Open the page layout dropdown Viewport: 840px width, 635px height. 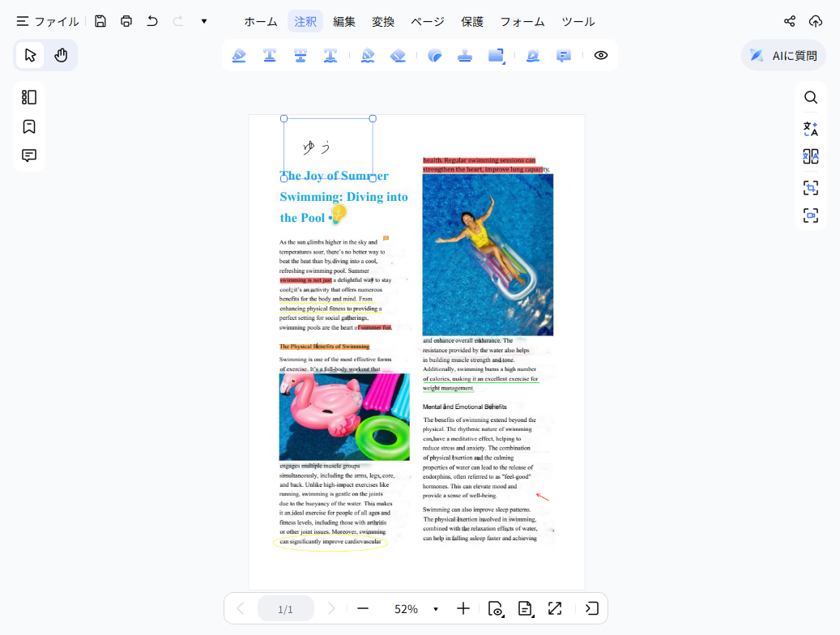click(526, 609)
